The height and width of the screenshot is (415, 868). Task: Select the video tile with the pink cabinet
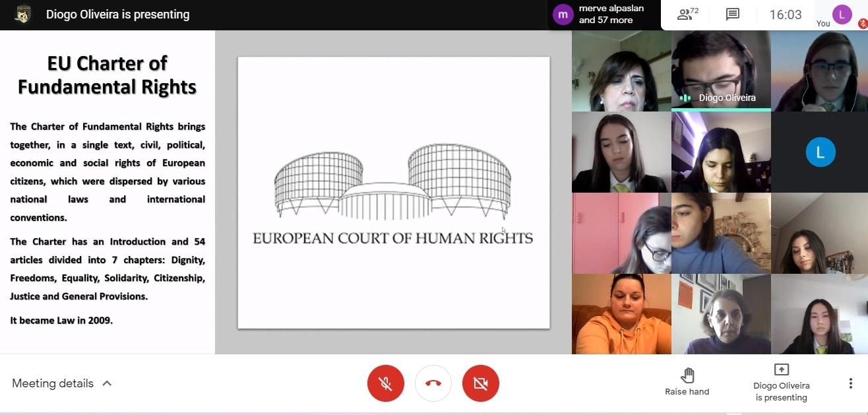[621, 233]
